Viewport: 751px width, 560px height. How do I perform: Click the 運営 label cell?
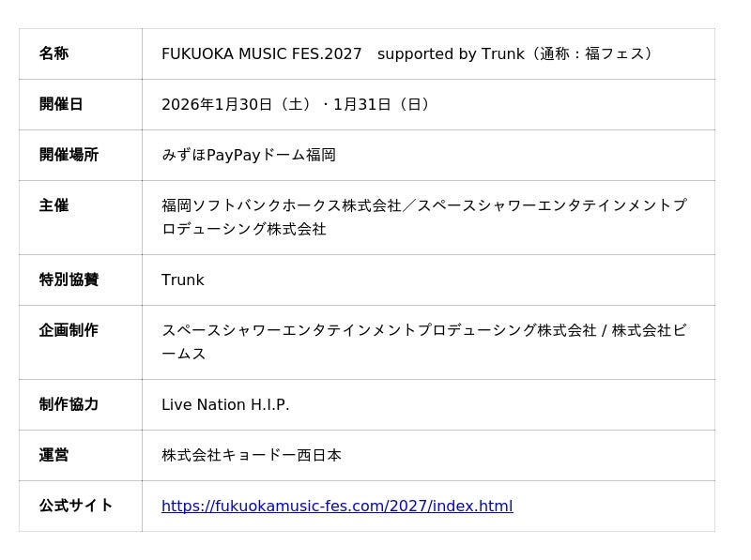click(x=81, y=455)
